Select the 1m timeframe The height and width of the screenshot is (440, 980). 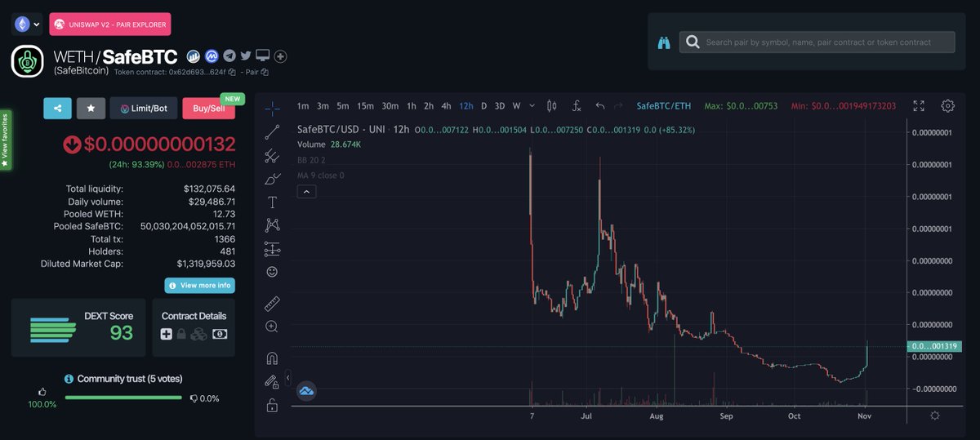click(303, 106)
